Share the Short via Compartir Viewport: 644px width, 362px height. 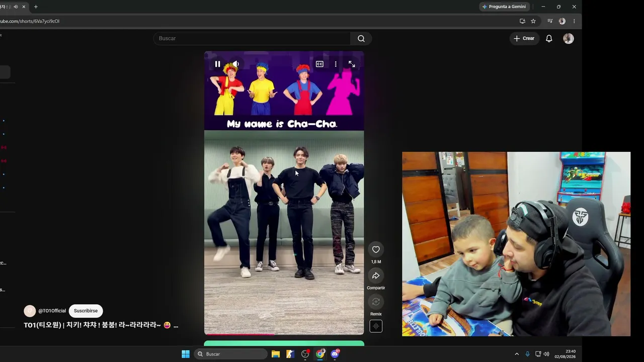[x=376, y=276]
